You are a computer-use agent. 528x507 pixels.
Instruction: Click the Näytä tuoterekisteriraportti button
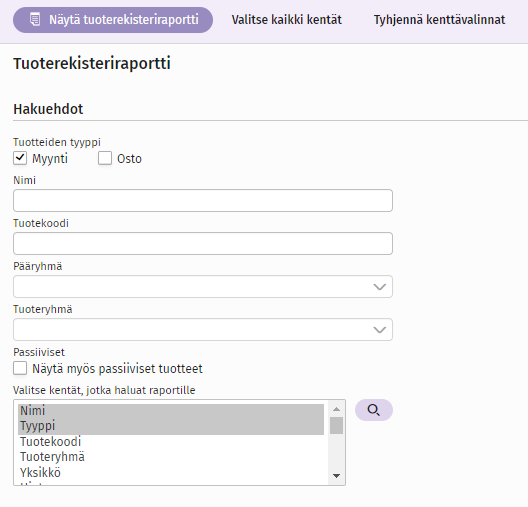point(113,20)
